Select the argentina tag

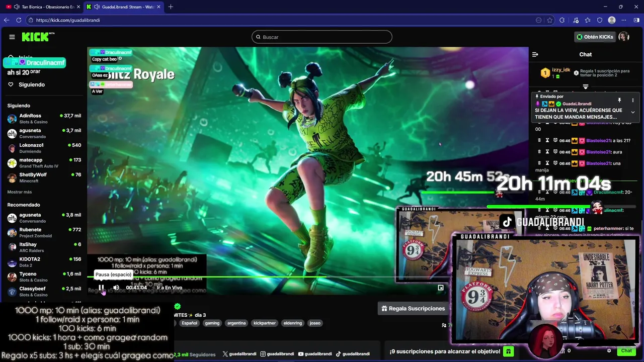[x=236, y=323]
